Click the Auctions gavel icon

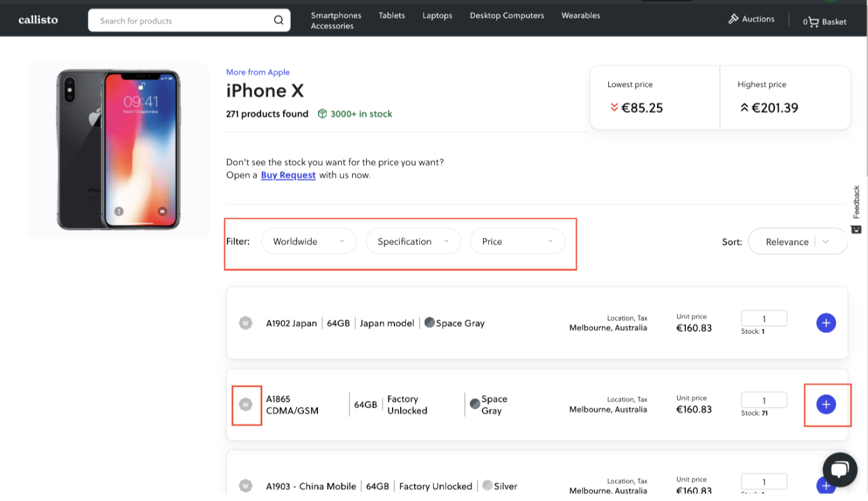coord(733,19)
